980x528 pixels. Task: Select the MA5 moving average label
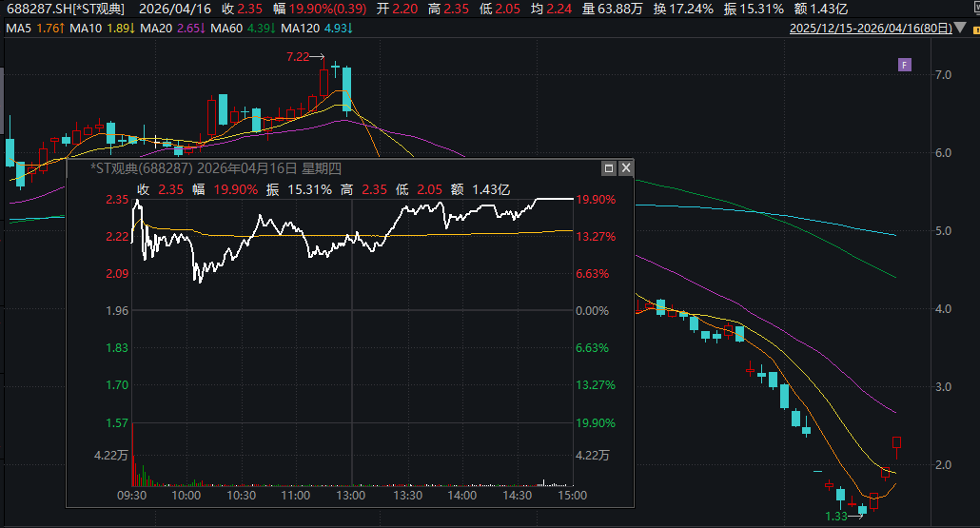(x=34, y=29)
